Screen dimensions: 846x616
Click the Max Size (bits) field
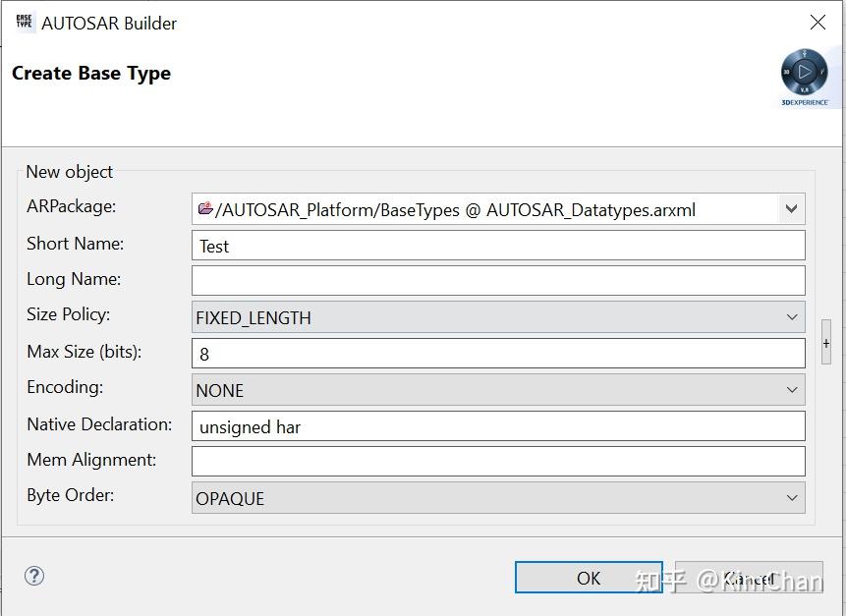(x=498, y=354)
